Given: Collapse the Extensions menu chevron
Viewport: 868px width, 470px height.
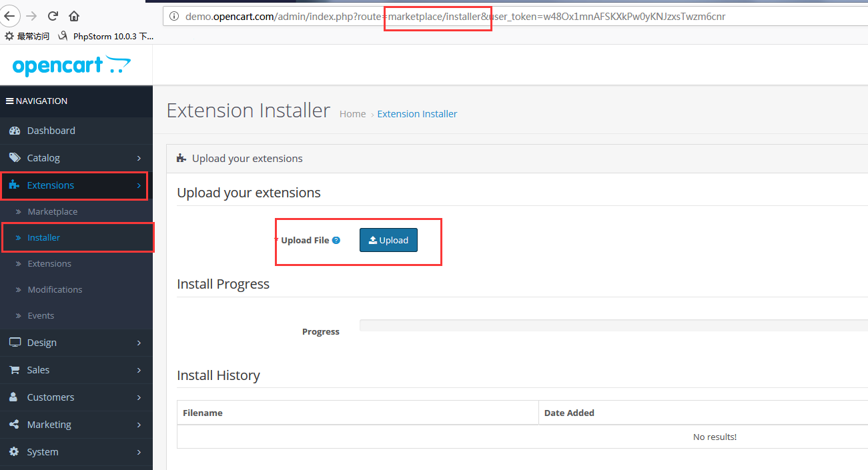Looking at the screenshot, I should click(139, 185).
